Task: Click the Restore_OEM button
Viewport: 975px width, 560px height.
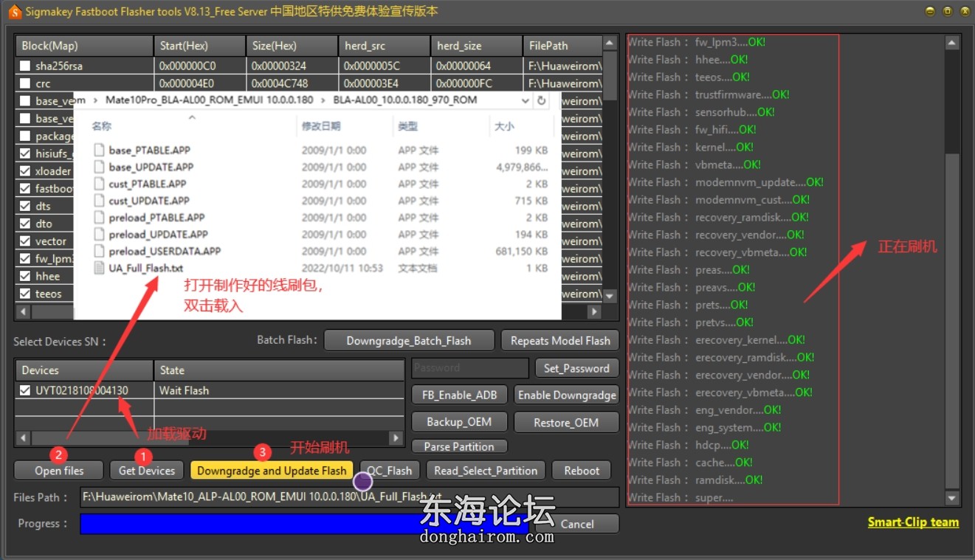Action: coord(567,423)
